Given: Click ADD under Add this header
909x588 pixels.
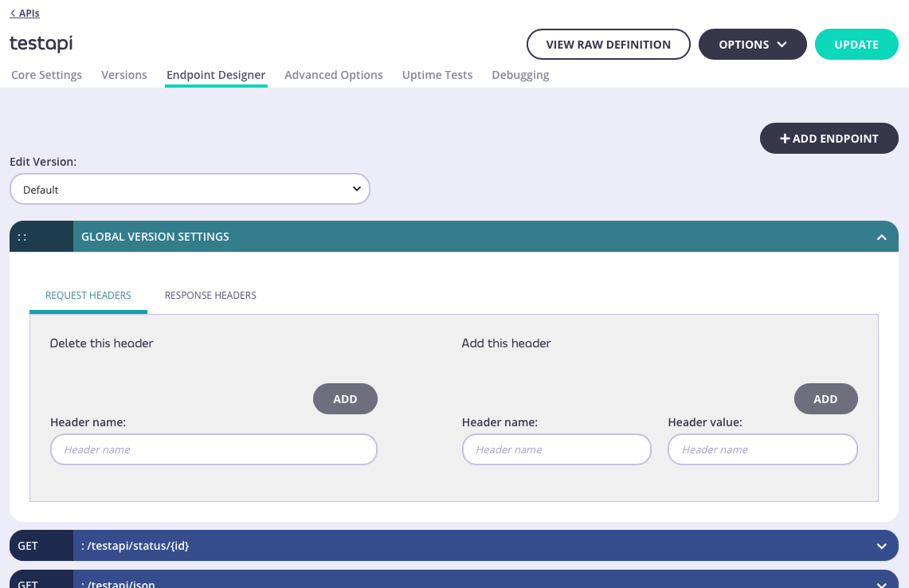Looking at the screenshot, I should point(825,398).
